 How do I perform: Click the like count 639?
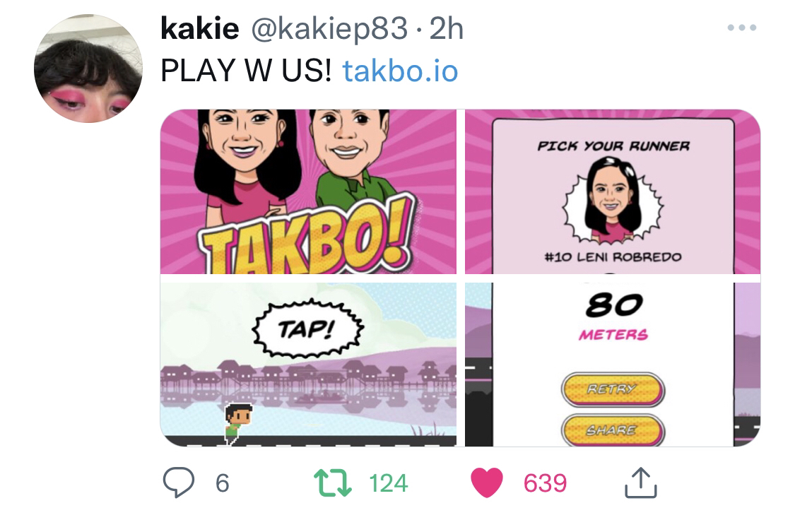pos(545,483)
